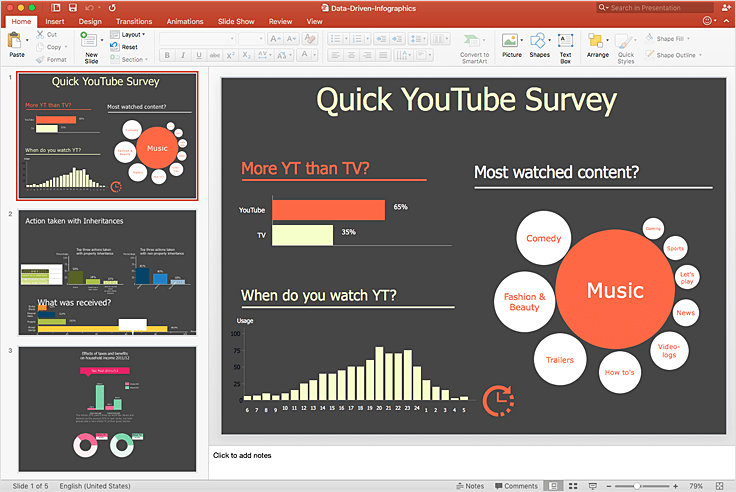
Task: Open the Layout dropdown
Action: pyautogui.click(x=128, y=35)
